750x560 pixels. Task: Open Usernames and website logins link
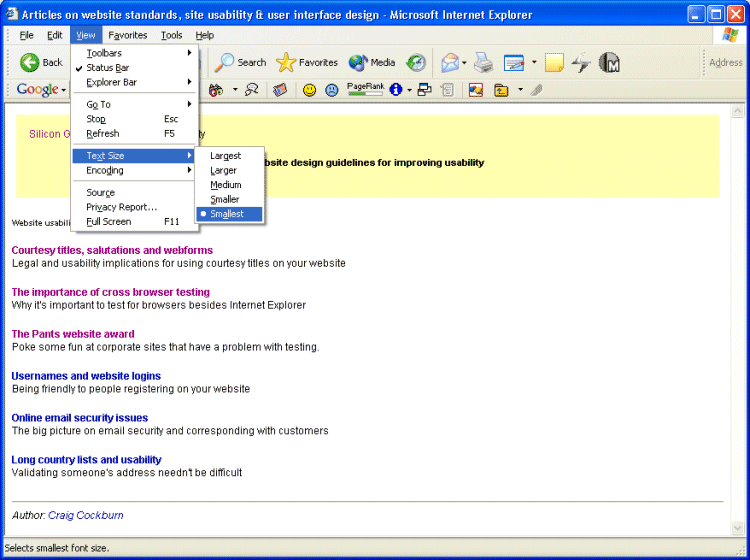86,376
